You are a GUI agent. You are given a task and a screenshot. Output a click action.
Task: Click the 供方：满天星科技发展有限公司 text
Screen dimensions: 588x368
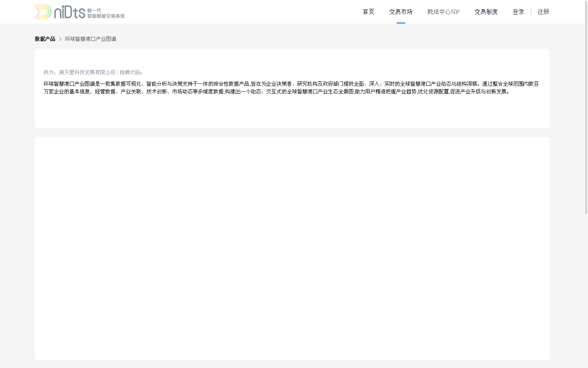pos(79,72)
